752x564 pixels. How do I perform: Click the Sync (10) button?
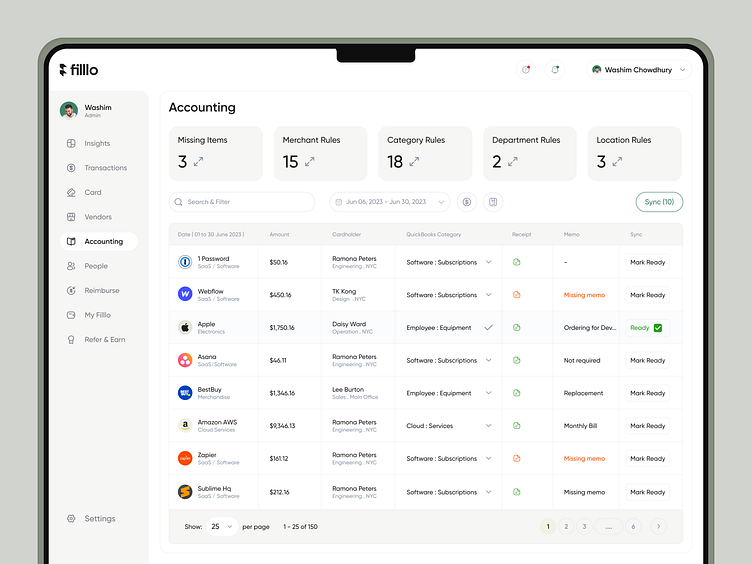(x=659, y=202)
